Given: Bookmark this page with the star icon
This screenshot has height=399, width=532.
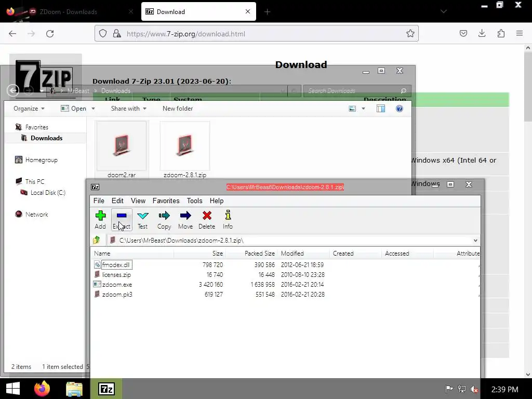Looking at the screenshot, I should 410,34.
